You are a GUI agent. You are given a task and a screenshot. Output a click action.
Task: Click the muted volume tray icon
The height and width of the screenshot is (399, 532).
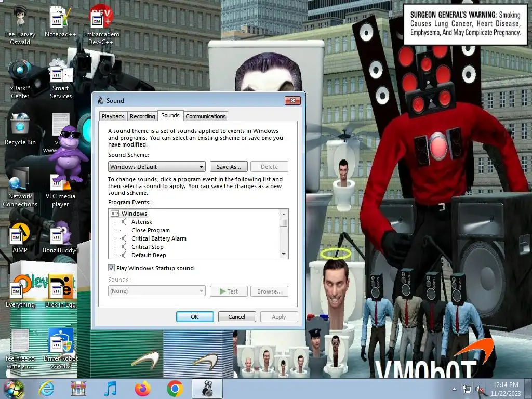(x=480, y=389)
